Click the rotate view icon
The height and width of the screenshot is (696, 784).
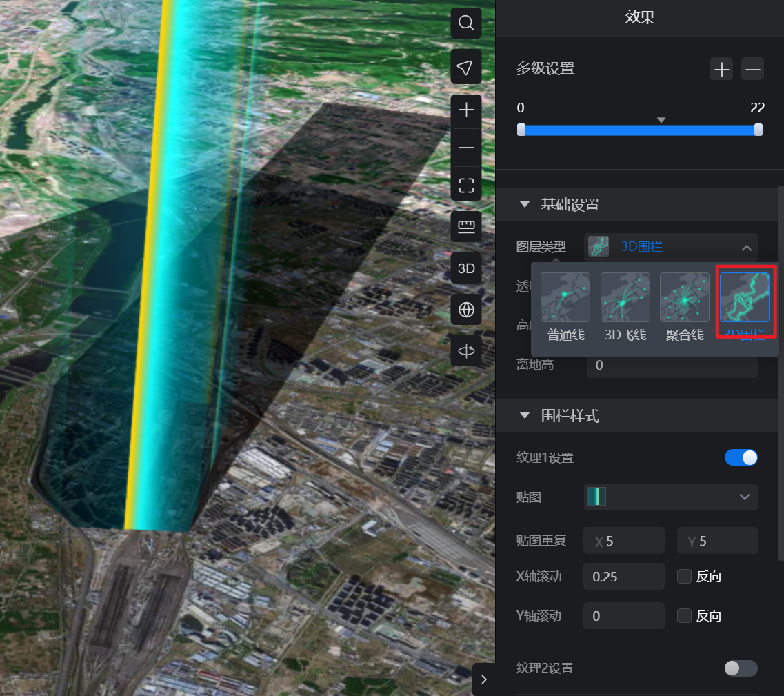pyautogui.click(x=466, y=350)
